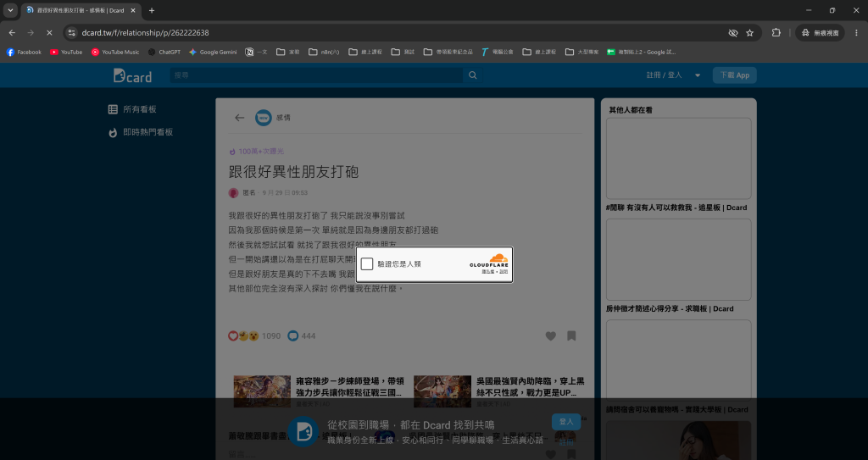Open 房仲徵才簡述心得分享 recommended link
This screenshot has width=868, height=460.
pyautogui.click(x=670, y=309)
